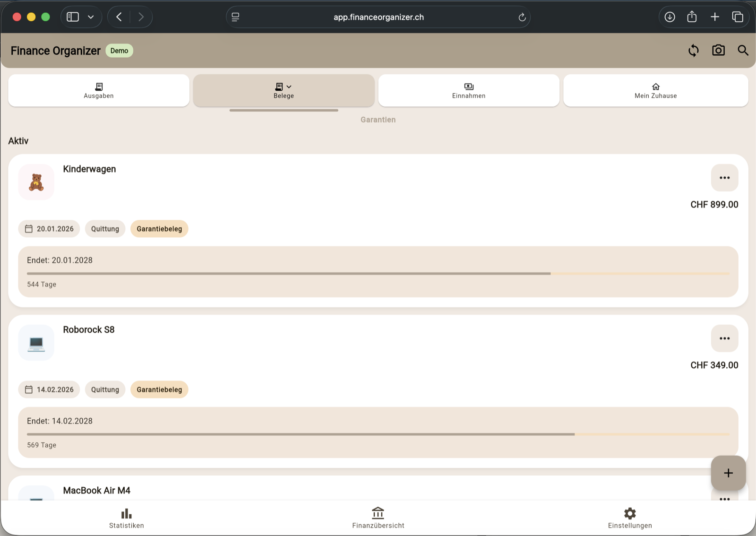This screenshot has width=756, height=536.
Task: Click the CHF 899.00 amount
Action: point(714,205)
